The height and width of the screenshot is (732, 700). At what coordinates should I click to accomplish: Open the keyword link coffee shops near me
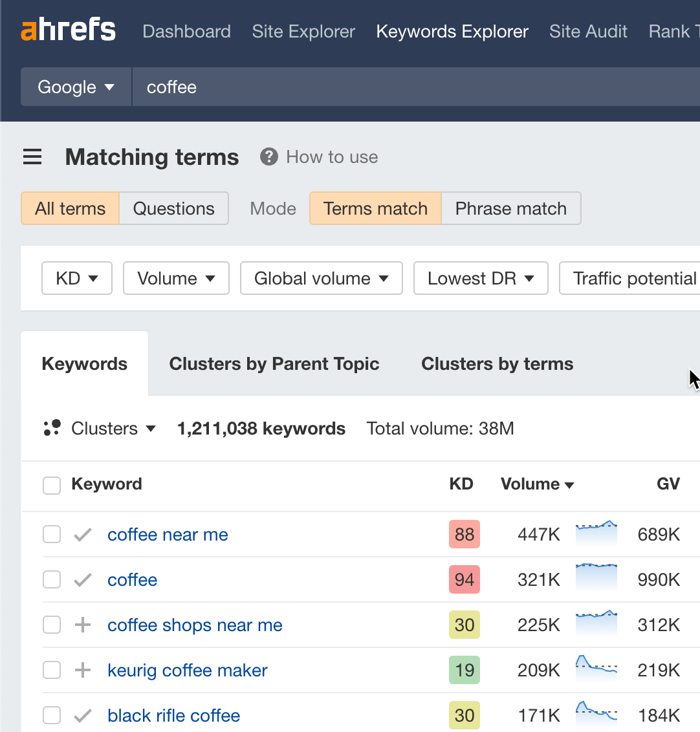pyautogui.click(x=195, y=625)
